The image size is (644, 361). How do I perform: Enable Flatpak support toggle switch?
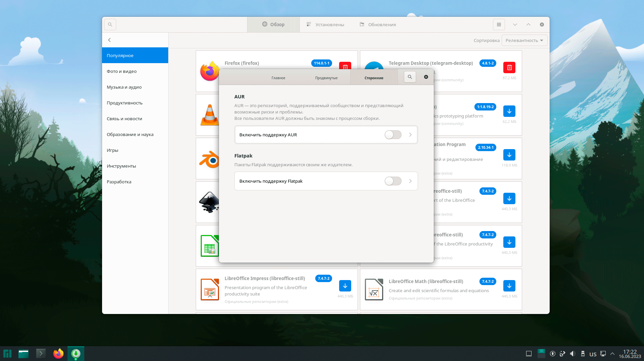393,181
